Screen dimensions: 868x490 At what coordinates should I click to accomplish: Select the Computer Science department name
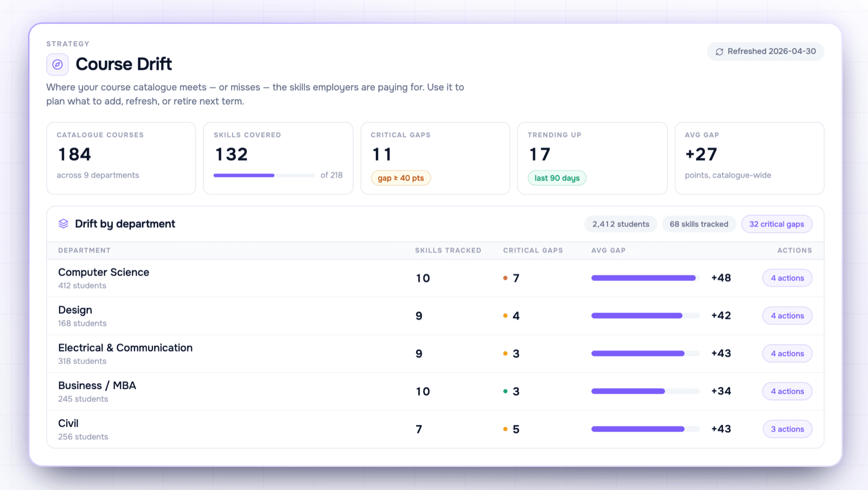pos(104,272)
